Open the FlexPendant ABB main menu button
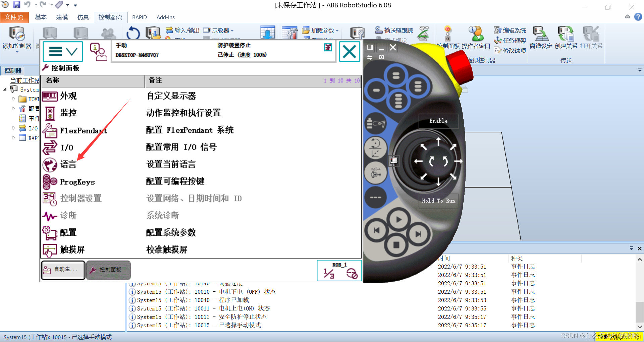644x342 pixels. click(63, 52)
